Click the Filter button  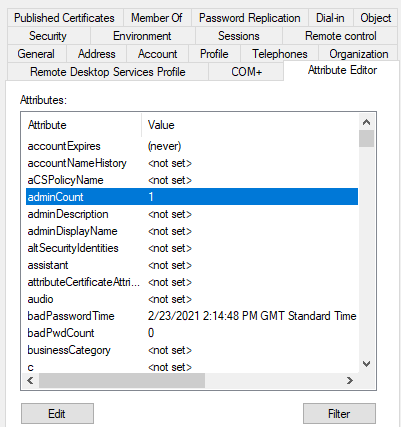click(339, 414)
